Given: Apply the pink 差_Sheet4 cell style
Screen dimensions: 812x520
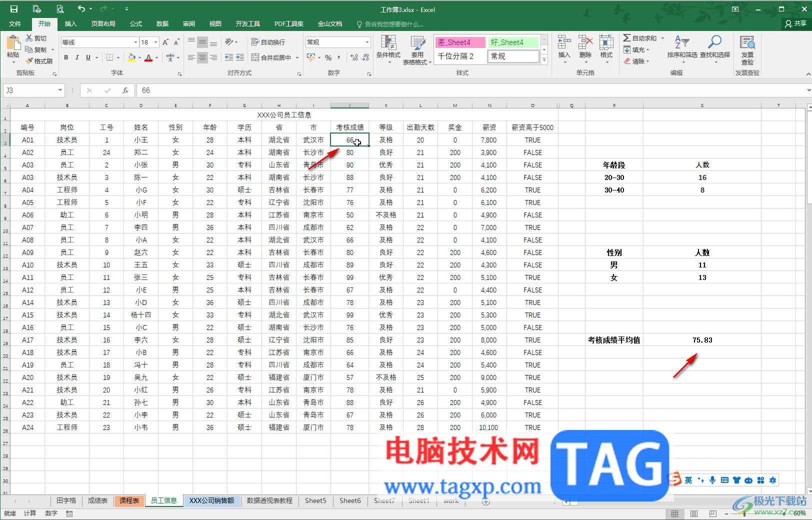Looking at the screenshot, I should [x=460, y=42].
